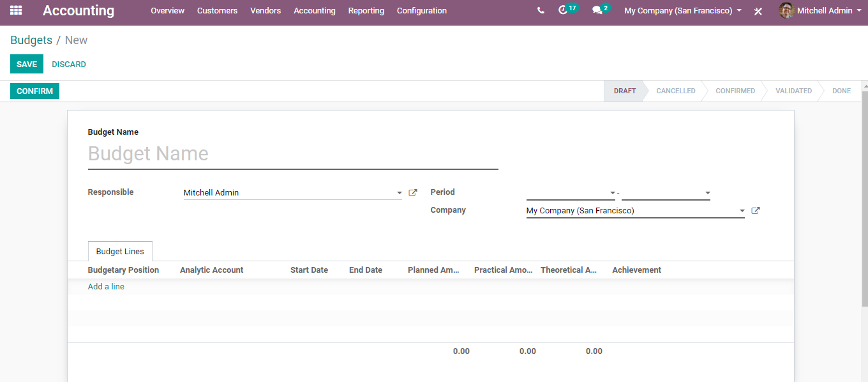Screen dimensions: 868x382
Task: Click the Accounting app title
Action: pos(79,11)
